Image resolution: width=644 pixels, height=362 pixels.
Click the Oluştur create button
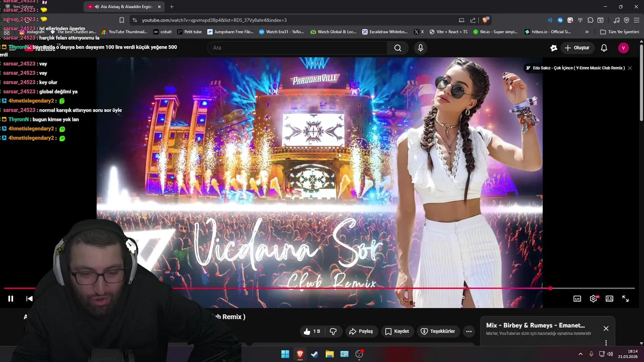577,48
